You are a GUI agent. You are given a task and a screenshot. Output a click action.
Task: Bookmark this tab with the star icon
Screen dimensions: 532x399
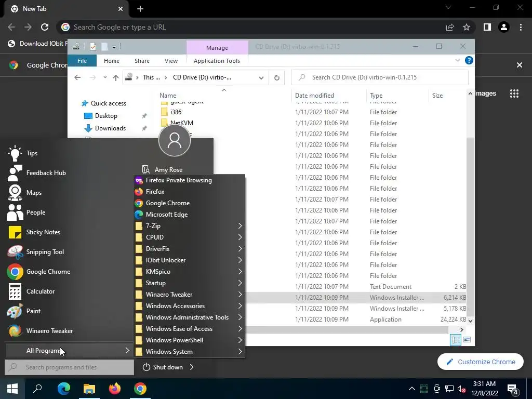[467, 27]
